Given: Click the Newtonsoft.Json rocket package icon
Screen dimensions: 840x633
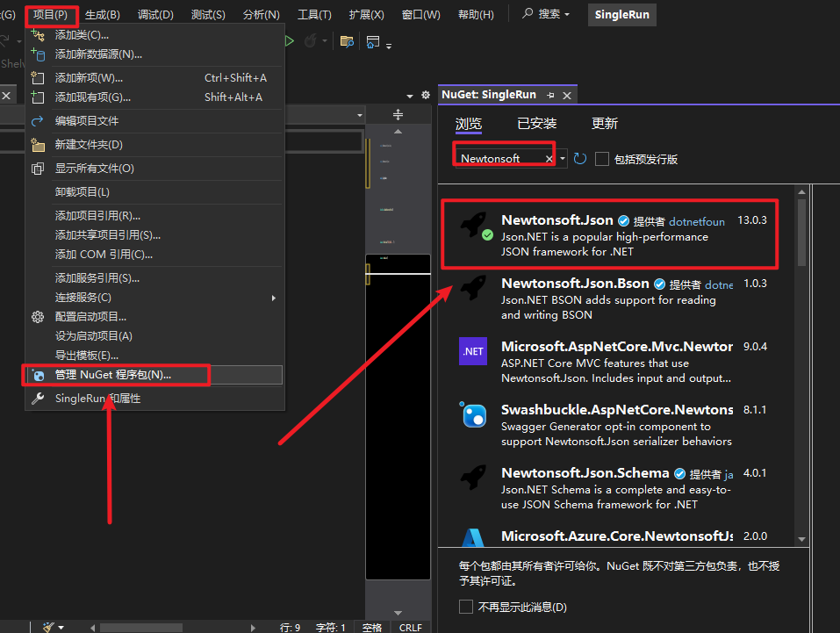Looking at the screenshot, I should coord(475,225).
